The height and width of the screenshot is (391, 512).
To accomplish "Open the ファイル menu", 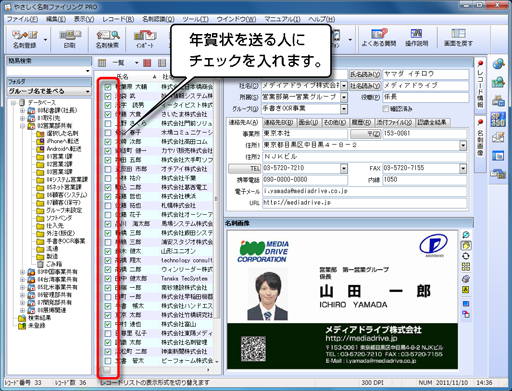I will point(22,19).
